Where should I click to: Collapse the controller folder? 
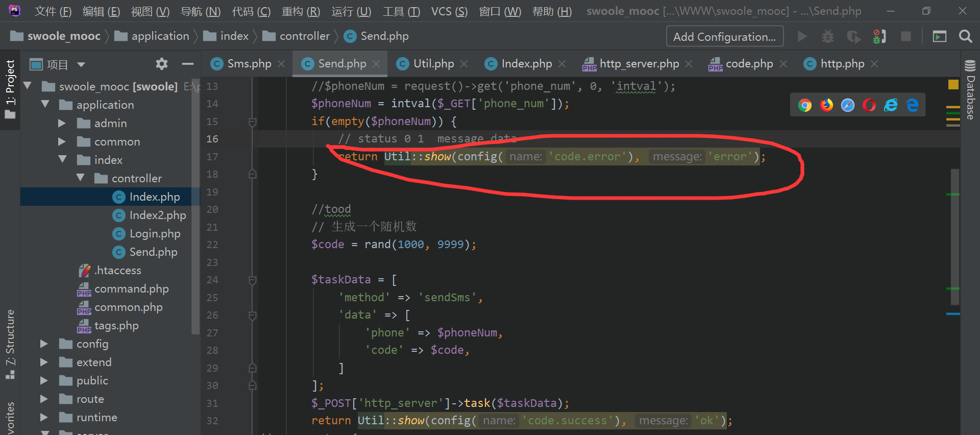(80, 178)
